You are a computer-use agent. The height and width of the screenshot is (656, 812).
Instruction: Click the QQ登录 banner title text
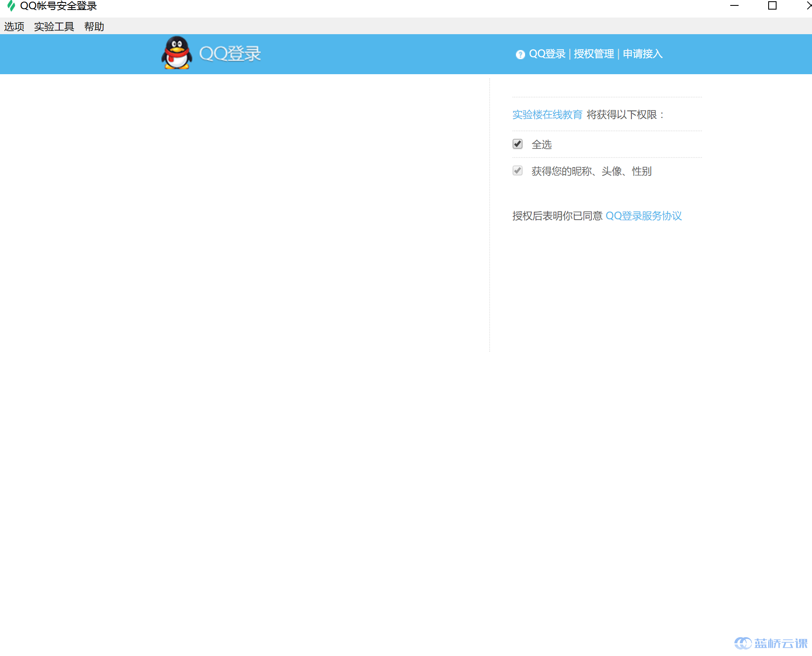click(x=230, y=54)
